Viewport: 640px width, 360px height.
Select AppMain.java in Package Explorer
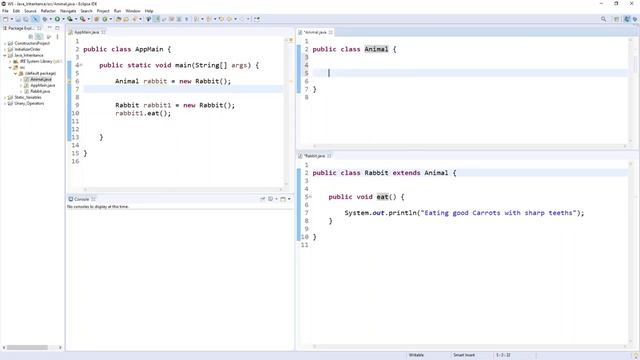(42, 86)
